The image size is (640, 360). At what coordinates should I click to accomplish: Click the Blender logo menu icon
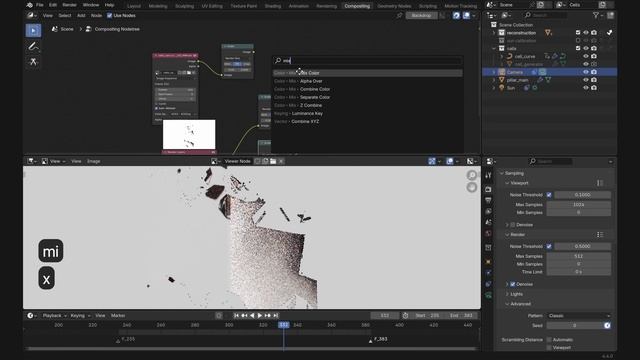pyautogui.click(x=29, y=5)
